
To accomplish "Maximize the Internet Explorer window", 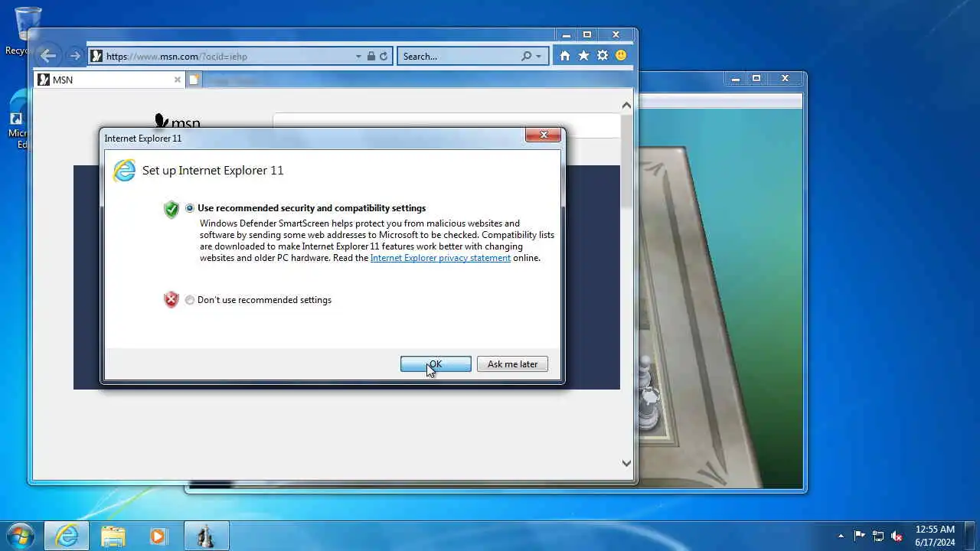I will [x=587, y=34].
